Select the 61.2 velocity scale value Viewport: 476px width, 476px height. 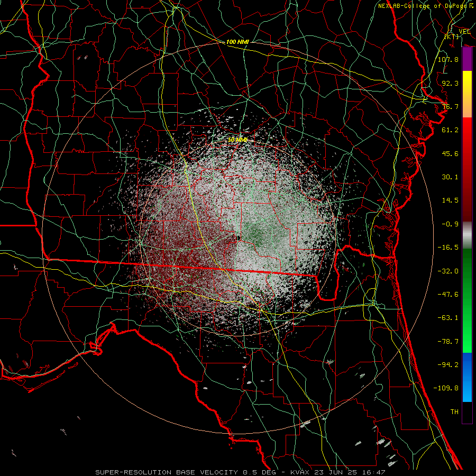450,130
